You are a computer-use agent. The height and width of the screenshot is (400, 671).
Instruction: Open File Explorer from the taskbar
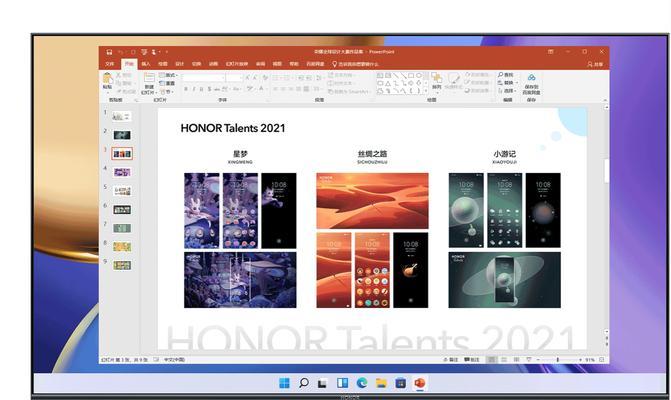[381, 383]
